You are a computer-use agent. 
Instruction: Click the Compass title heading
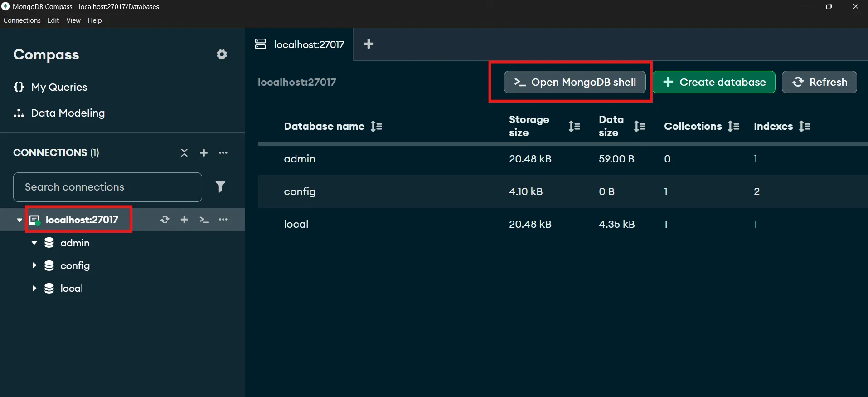pos(46,54)
